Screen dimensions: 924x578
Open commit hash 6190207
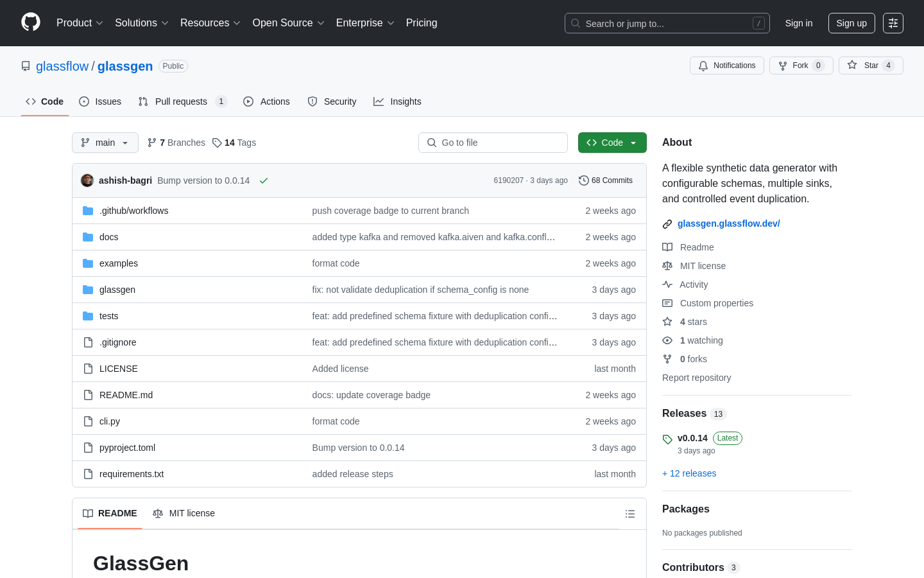(x=508, y=180)
